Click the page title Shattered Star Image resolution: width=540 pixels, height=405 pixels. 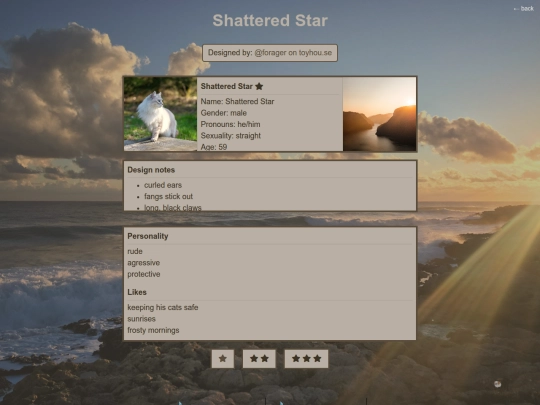(270, 20)
